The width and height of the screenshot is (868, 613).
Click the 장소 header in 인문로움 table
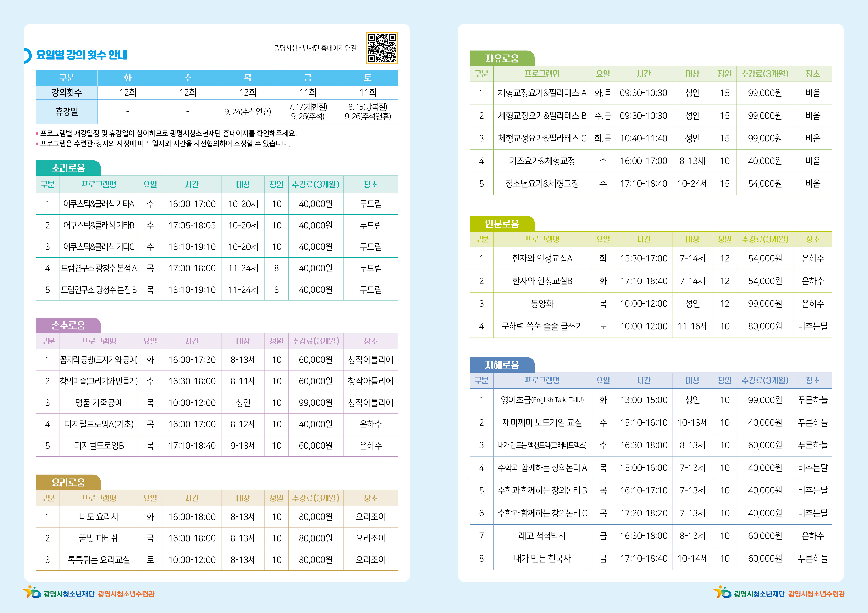[813, 239]
